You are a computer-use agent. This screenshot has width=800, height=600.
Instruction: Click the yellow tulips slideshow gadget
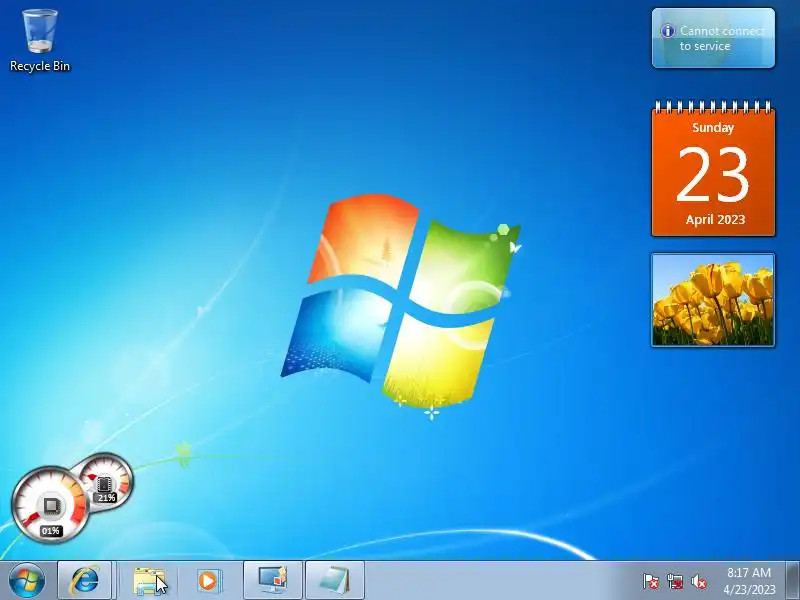click(713, 300)
